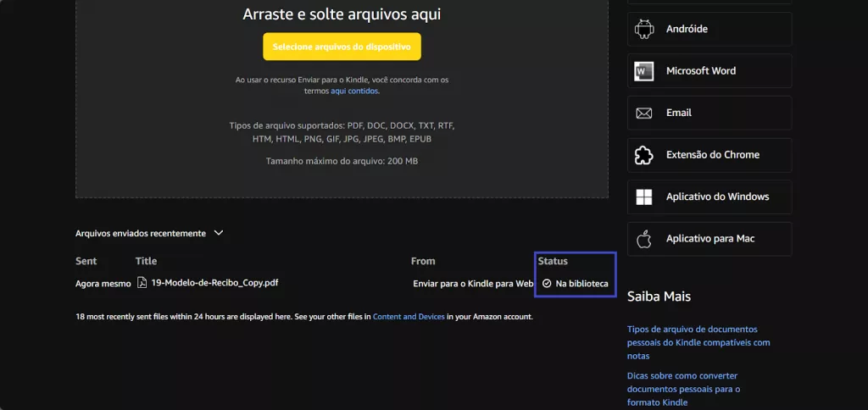Select the Extensão do Chrome option label

[x=712, y=154]
